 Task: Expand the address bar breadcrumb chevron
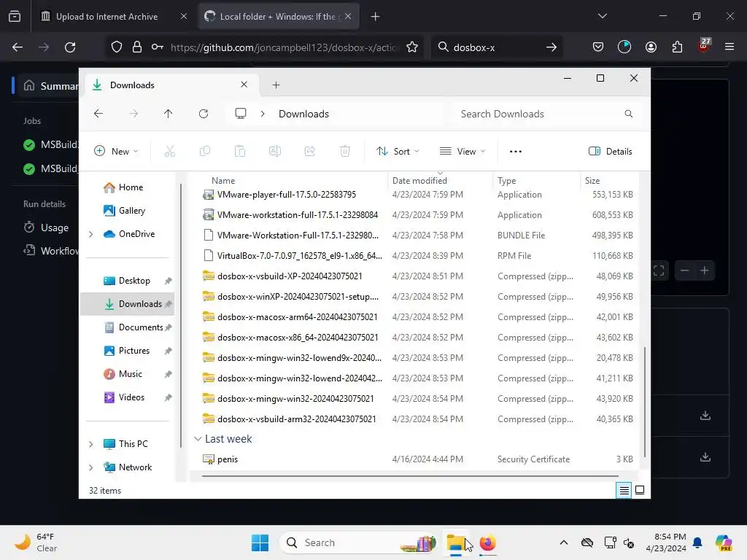[x=263, y=114]
